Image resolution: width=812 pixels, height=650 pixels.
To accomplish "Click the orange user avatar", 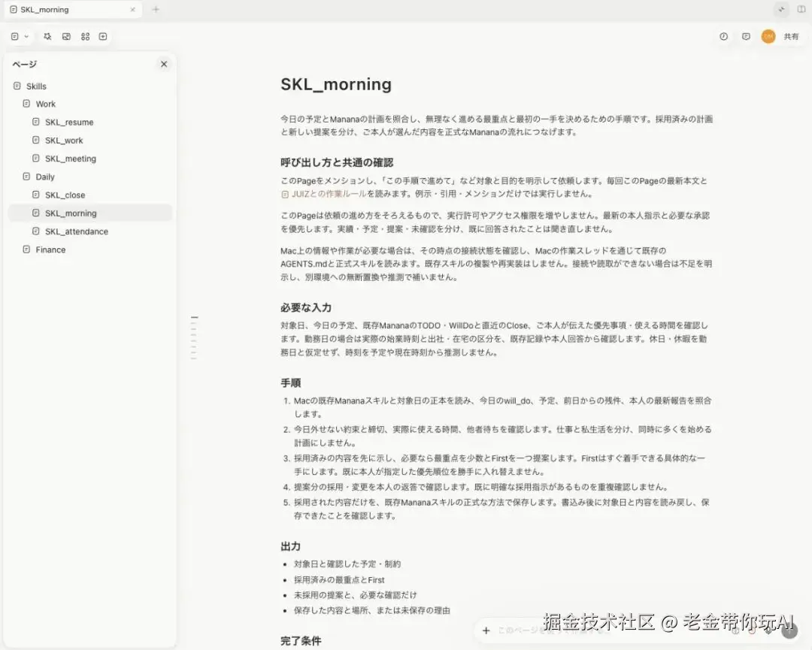I will (768, 37).
